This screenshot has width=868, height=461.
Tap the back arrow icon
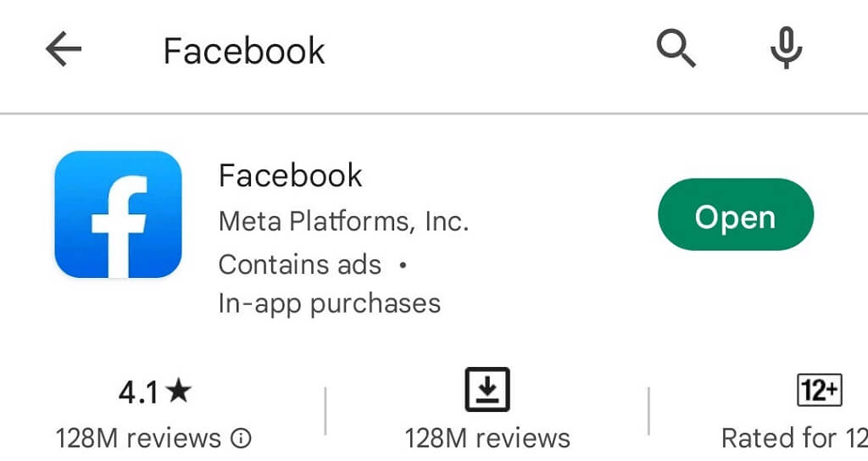click(x=64, y=51)
